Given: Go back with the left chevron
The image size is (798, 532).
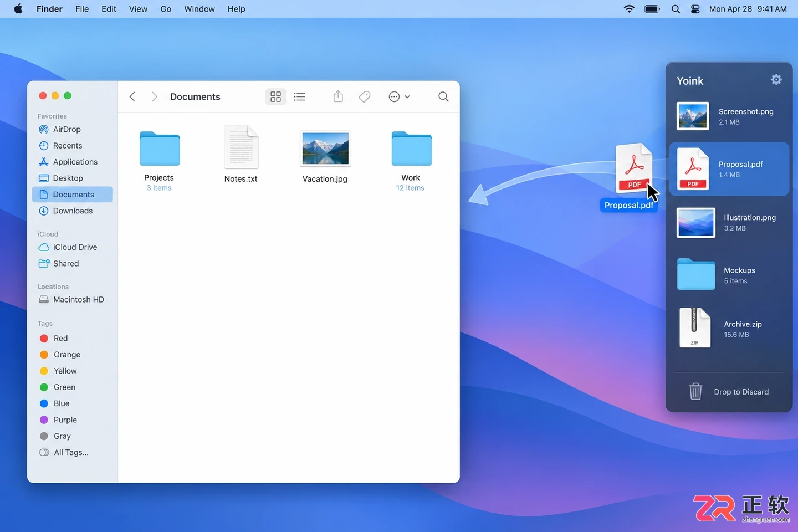Looking at the screenshot, I should [132, 96].
